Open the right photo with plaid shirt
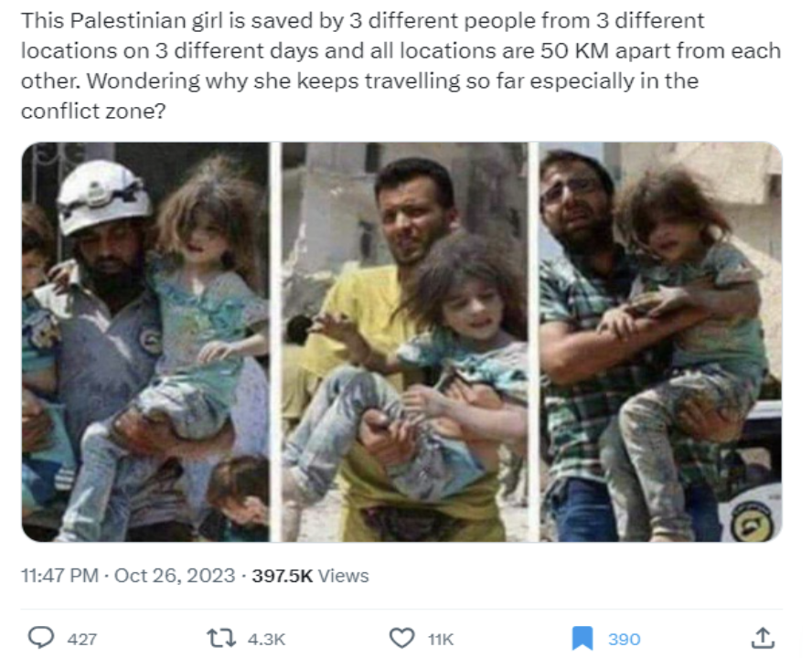 pos(661,342)
